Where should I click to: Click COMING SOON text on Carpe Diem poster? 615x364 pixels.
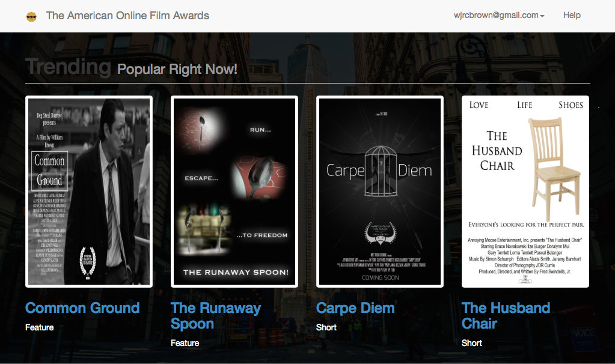click(x=380, y=278)
